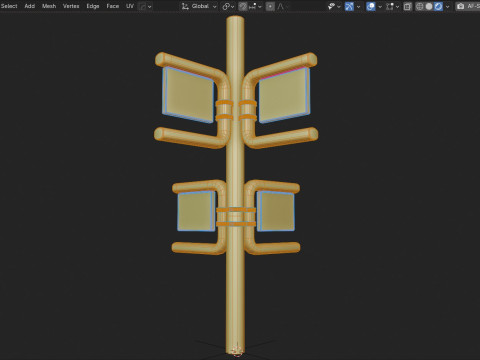Screen dimensions: 480x360
Task: Open the Global transform orientation dropdown
Action: pos(200,6)
